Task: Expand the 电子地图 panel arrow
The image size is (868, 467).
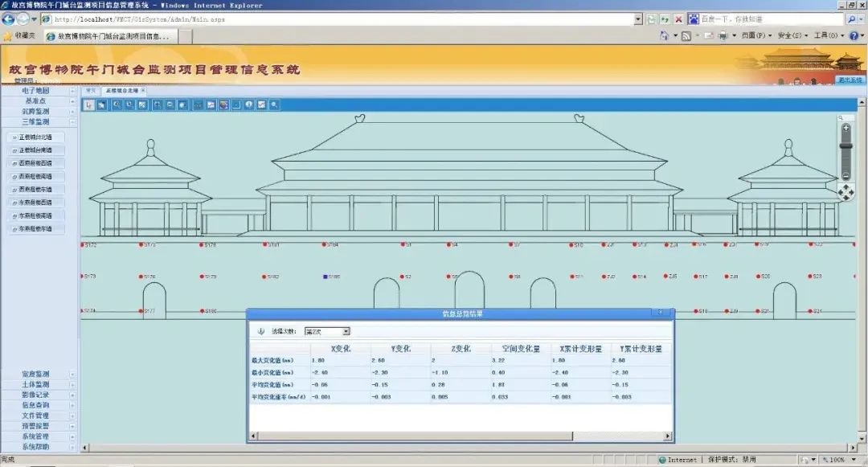Action: [x=72, y=91]
